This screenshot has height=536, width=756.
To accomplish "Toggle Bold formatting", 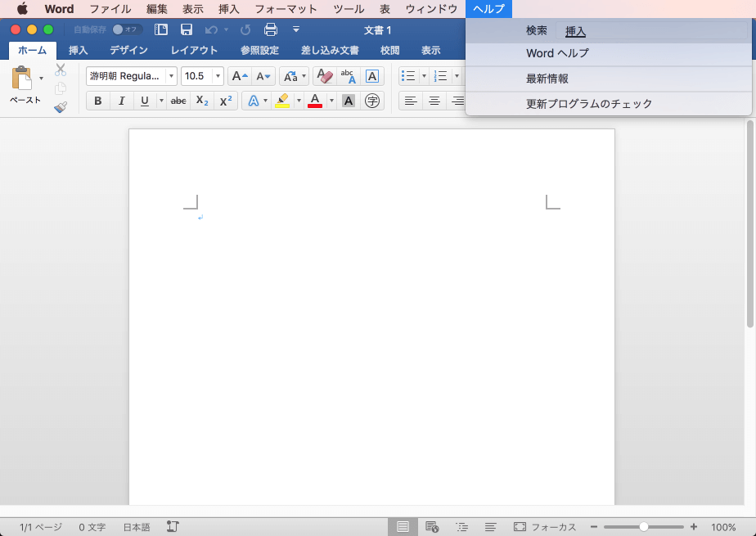I will pyautogui.click(x=98, y=101).
